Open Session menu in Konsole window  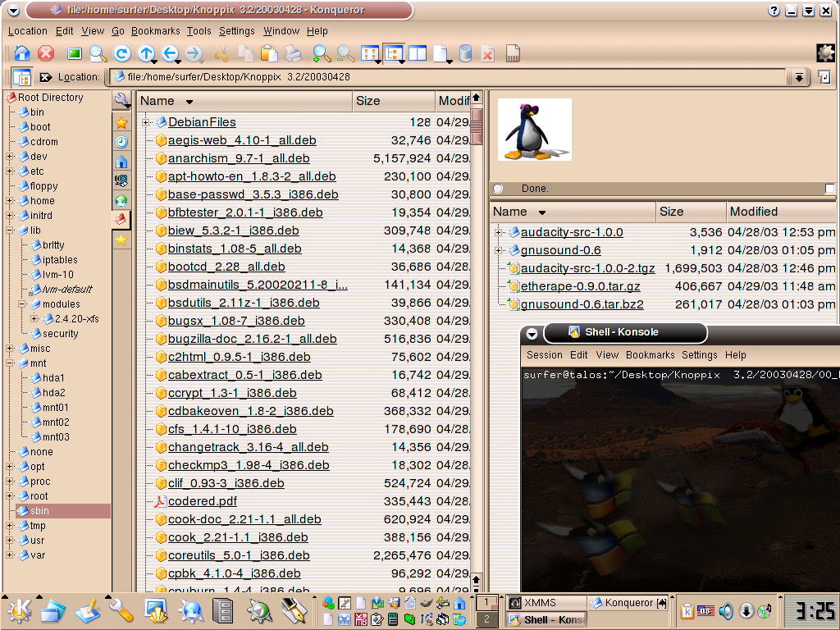(545, 355)
